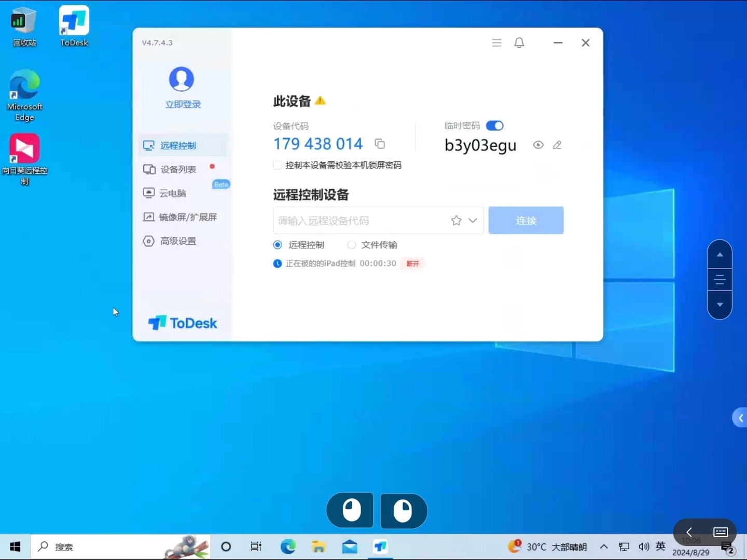Click the favorite star in the device code field

point(456,220)
